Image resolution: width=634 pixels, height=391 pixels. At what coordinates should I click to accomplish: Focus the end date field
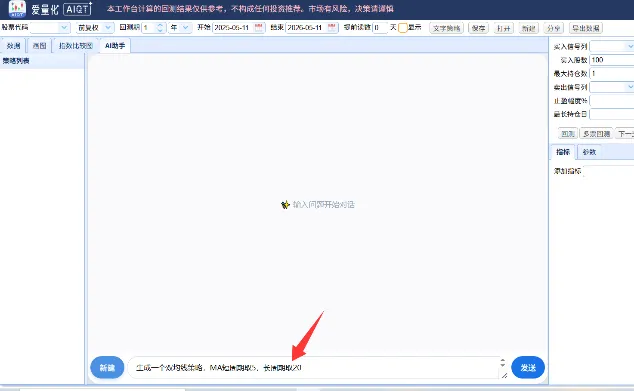tap(306, 27)
